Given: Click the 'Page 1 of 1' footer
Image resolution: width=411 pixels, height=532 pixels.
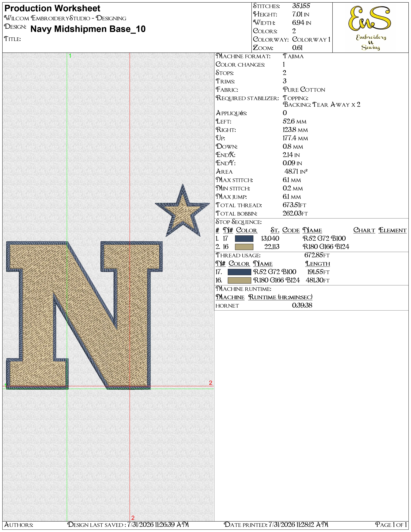Looking at the screenshot, I should [x=391, y=524].
